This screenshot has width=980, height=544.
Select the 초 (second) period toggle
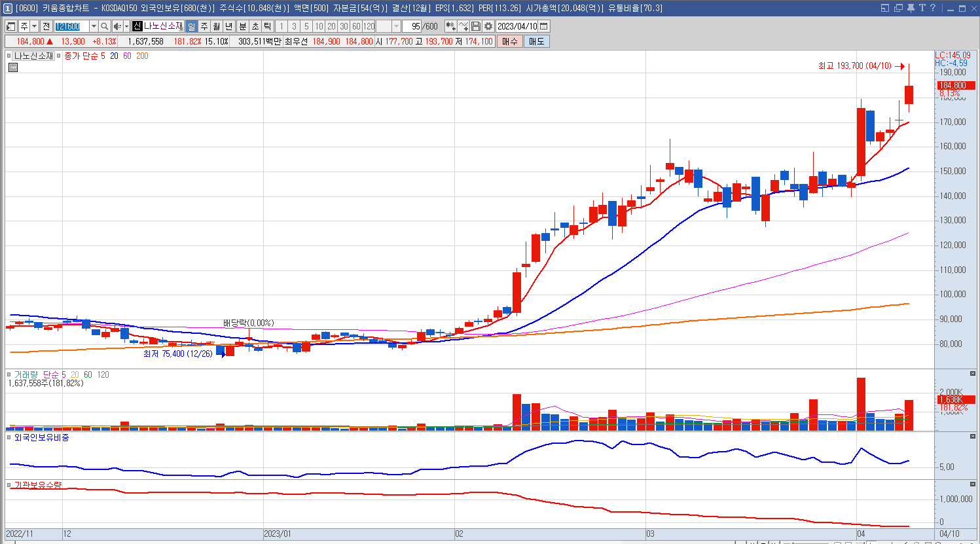[x=255, y=26]
